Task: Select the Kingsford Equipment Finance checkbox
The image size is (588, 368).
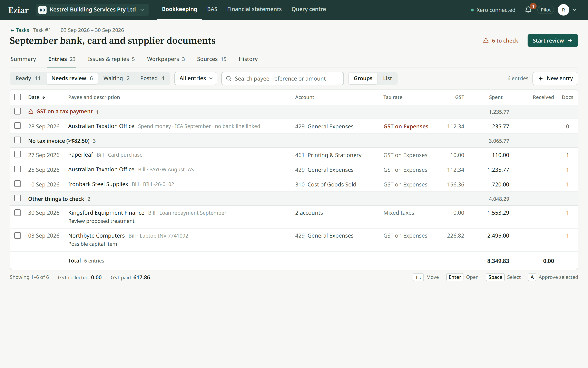Action: tap(18, 212)
